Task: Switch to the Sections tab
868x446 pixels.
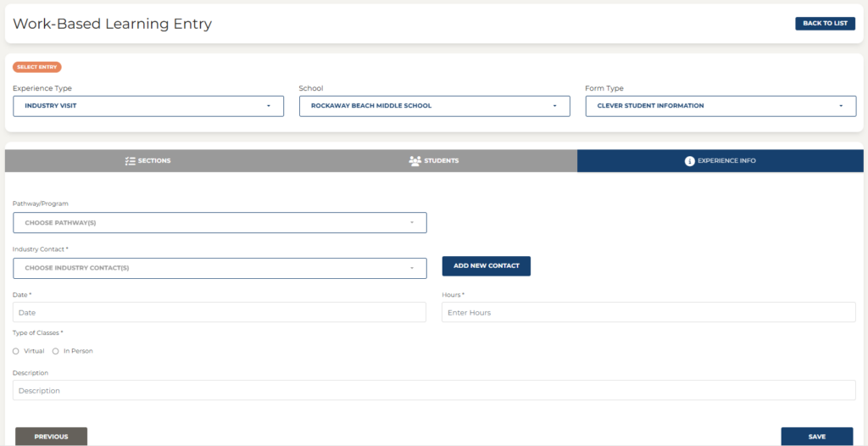Action: 147,160
